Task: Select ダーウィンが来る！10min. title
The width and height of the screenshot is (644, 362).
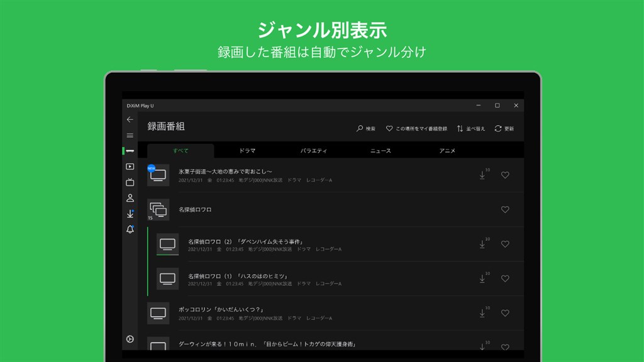Action: [x=267, y=344]
